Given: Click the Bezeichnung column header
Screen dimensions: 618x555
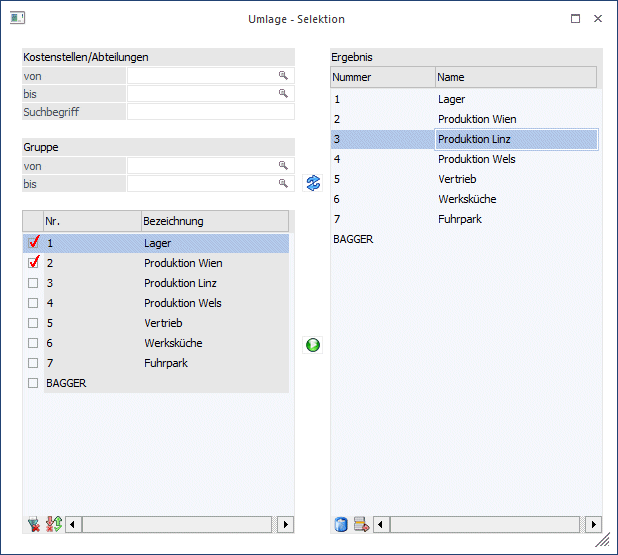Looking at the screenshot, I should pyautogui.click(x=215, y=221).
